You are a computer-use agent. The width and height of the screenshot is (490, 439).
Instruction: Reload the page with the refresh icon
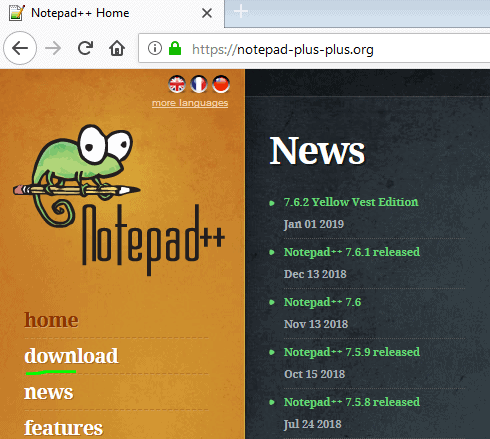(85, 48)
